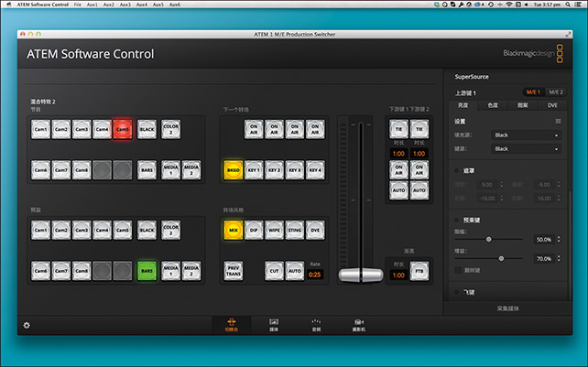Select the green BARS preview button
Viewport: 588px width, 367px height.
(147, 271)
